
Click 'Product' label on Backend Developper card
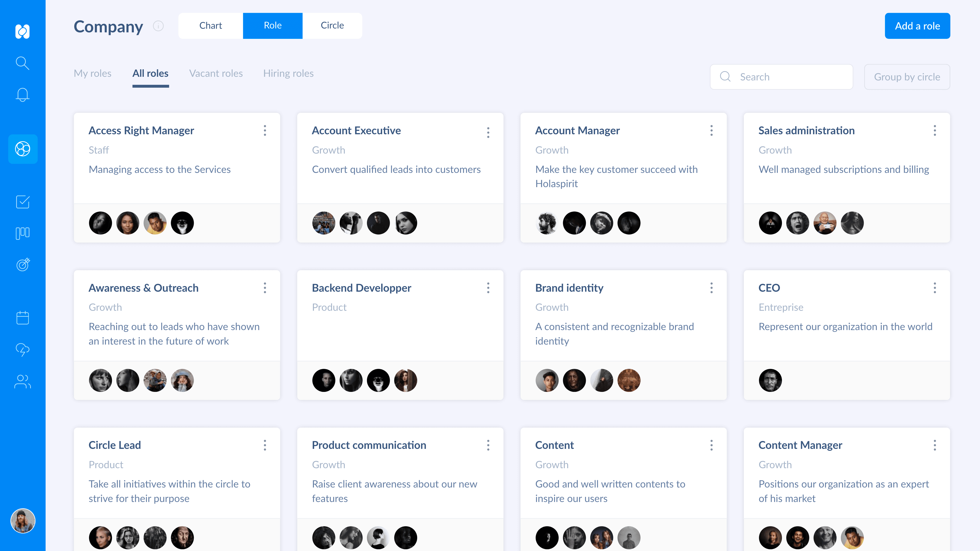(329, 307)
